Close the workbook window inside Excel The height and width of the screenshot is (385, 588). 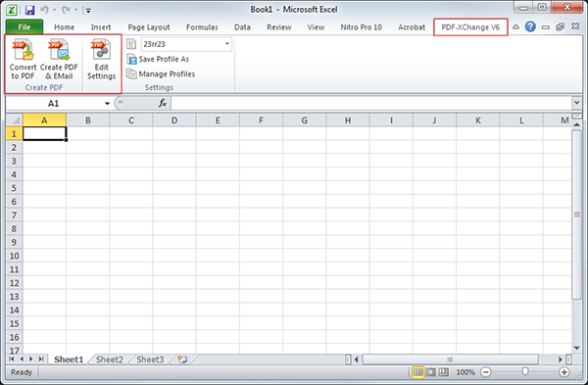click(x=575, y=26)
